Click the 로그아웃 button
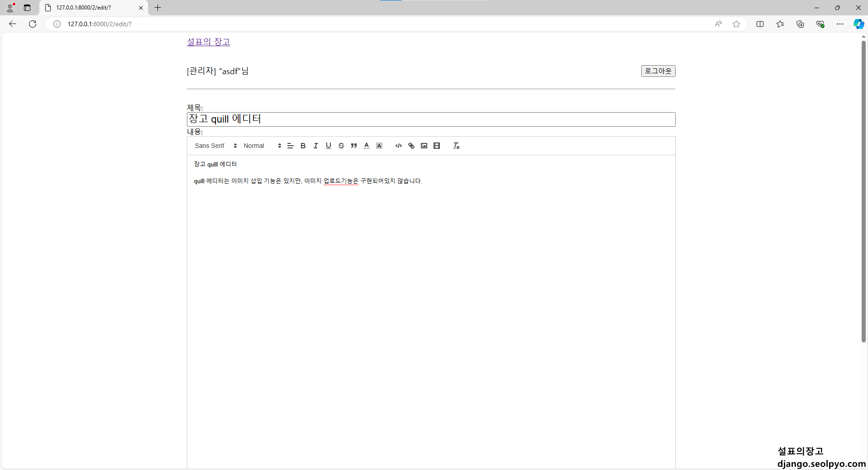The width and height of the screenshot is (868, 470). tap(658, 71)
